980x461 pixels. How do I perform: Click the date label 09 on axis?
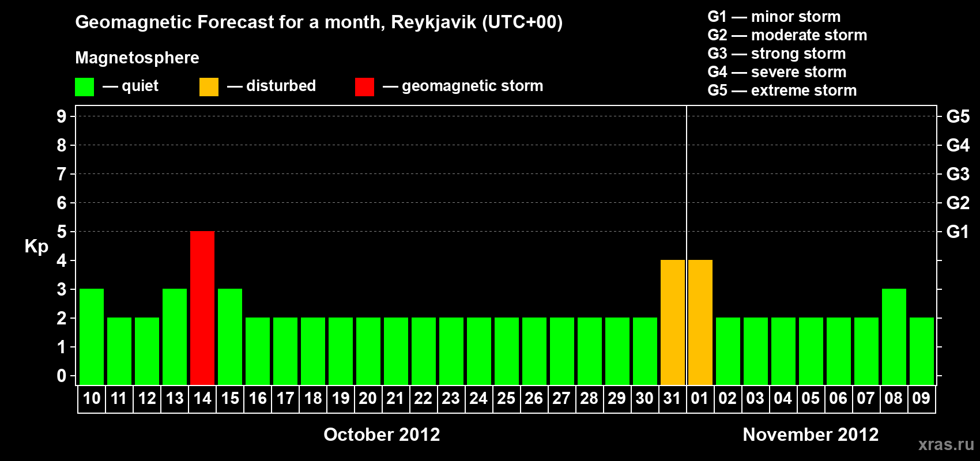click(921, 398)
